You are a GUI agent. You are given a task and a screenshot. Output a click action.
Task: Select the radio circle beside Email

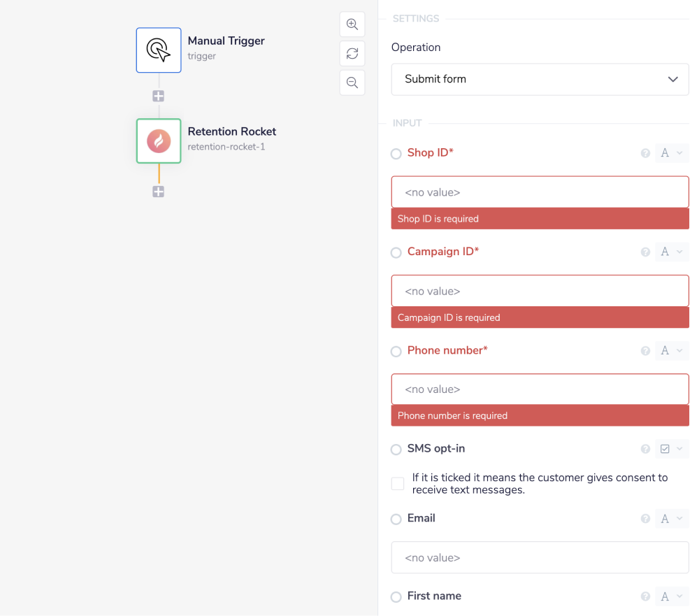(396, 519)
